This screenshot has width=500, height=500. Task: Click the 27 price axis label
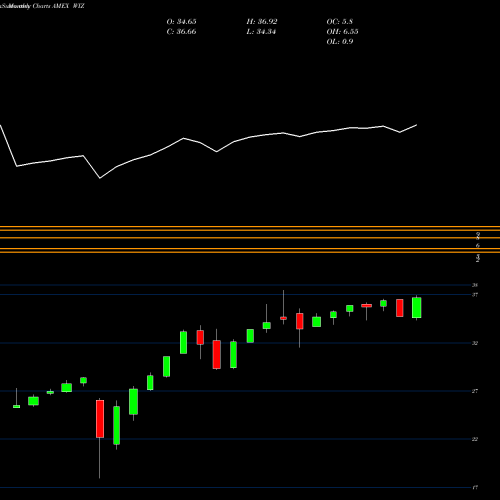click(x=475, y=391)
